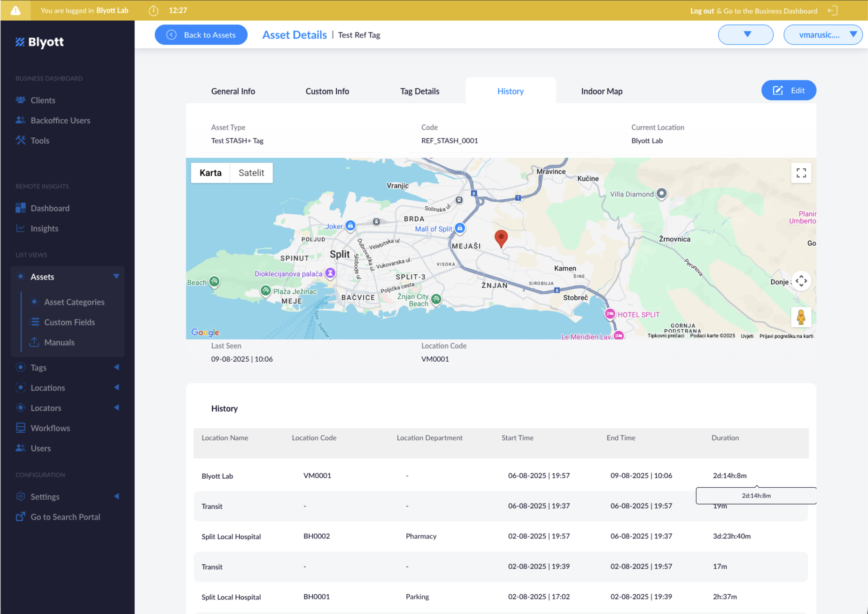Toggle fullscreen view on the map

[x=801, y=173]
